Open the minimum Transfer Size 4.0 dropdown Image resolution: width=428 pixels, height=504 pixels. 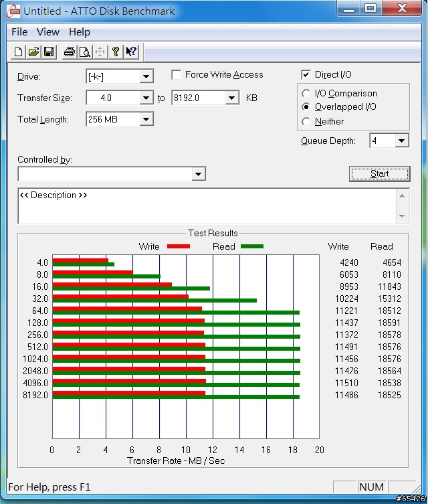[x=146, y=98]
